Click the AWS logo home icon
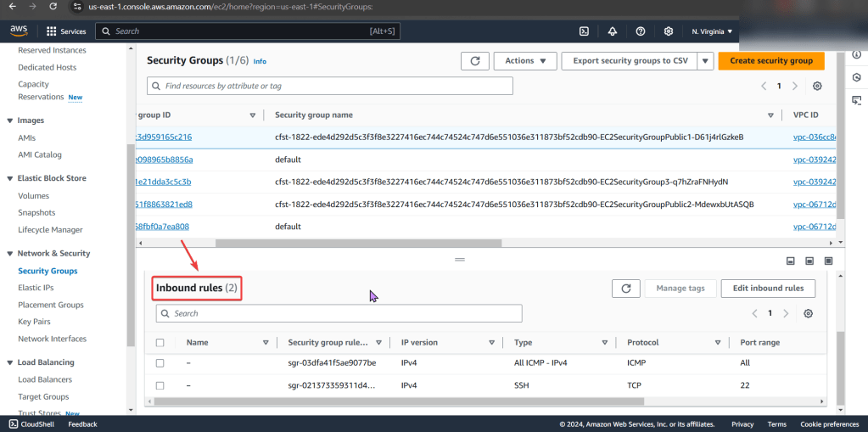Image resolution: width=868 pixels, height=432 pixels. click(x=19, y=31)
